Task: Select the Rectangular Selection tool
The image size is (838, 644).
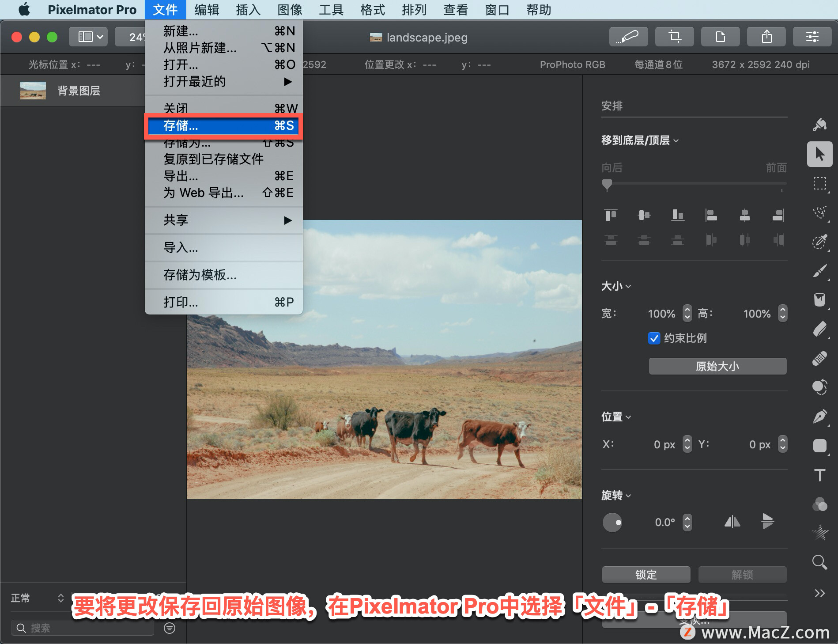Action: click(820, 183)
